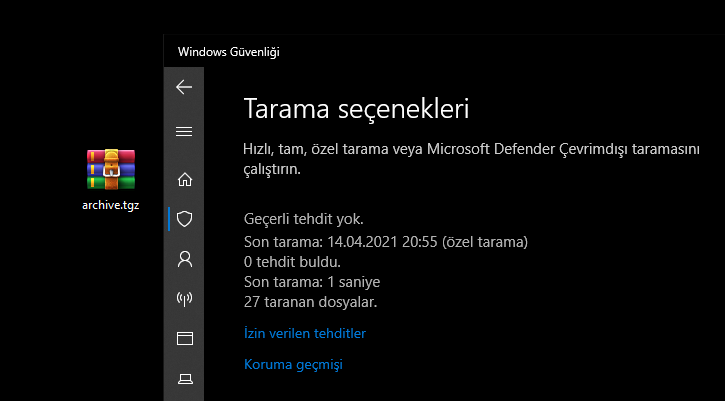Open Account protection person icon
Screen dimensions: 725x401
tap(184, 259)
